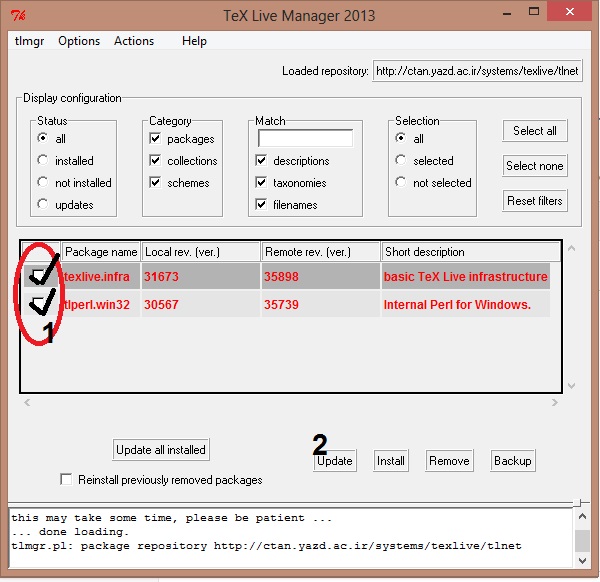Select Selection 'not selected' radio button
Screen dimensions: 600x582
pos(401,182)
